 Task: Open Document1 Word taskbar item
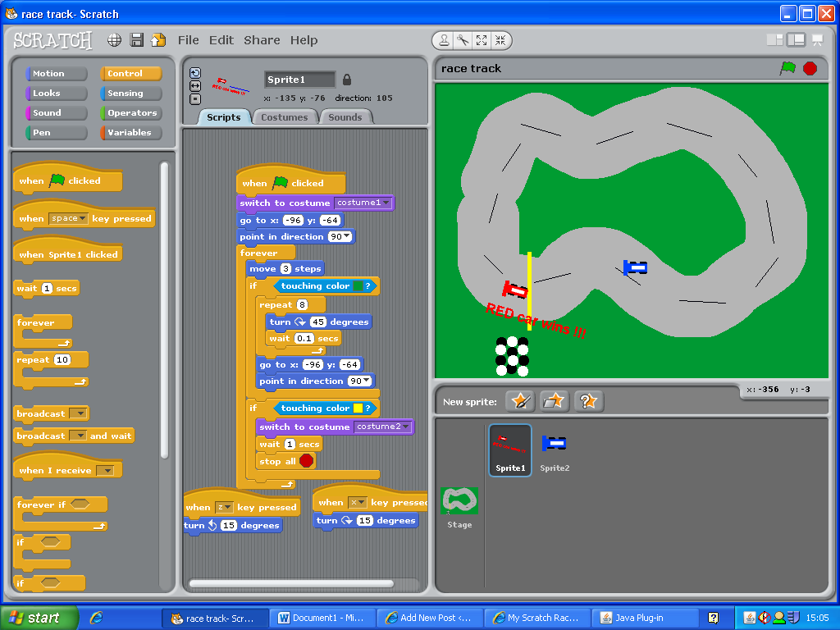[x=322, y=618]
